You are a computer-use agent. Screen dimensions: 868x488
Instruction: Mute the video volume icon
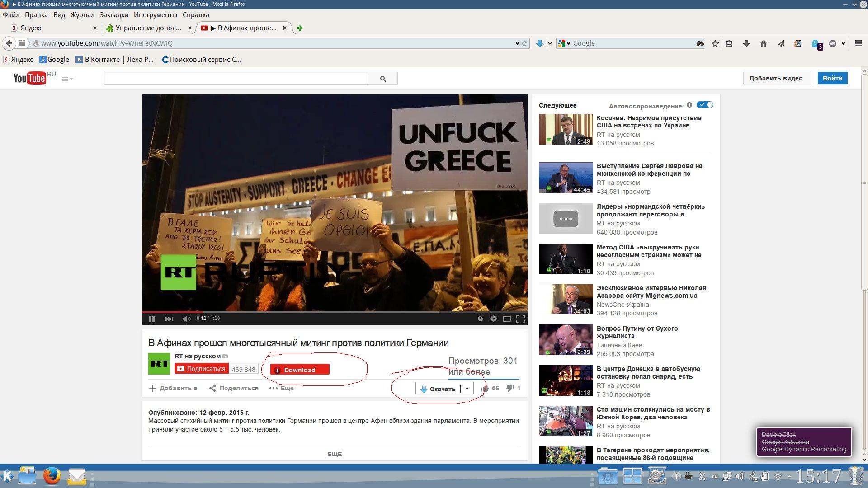(186, 319)
